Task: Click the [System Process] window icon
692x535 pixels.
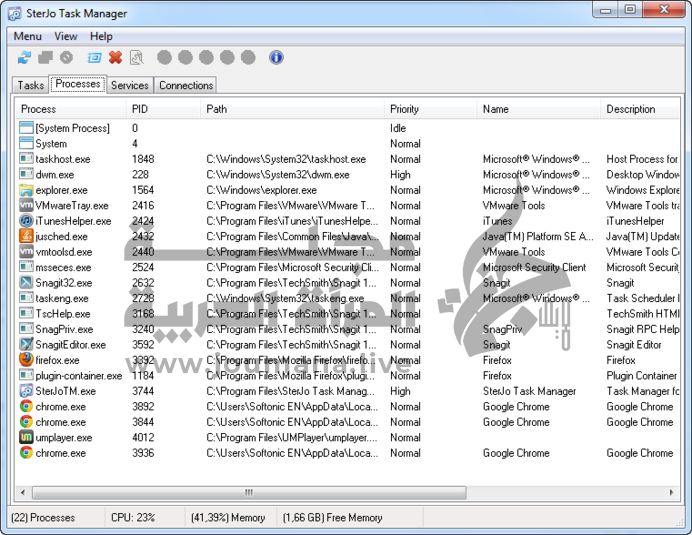Action: point(26,128)
